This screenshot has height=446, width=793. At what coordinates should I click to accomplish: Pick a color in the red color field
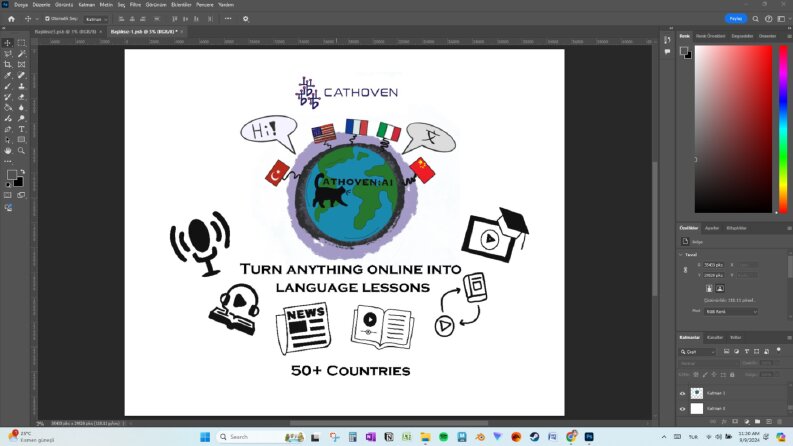pyautogui.click(x=733, y=129)
